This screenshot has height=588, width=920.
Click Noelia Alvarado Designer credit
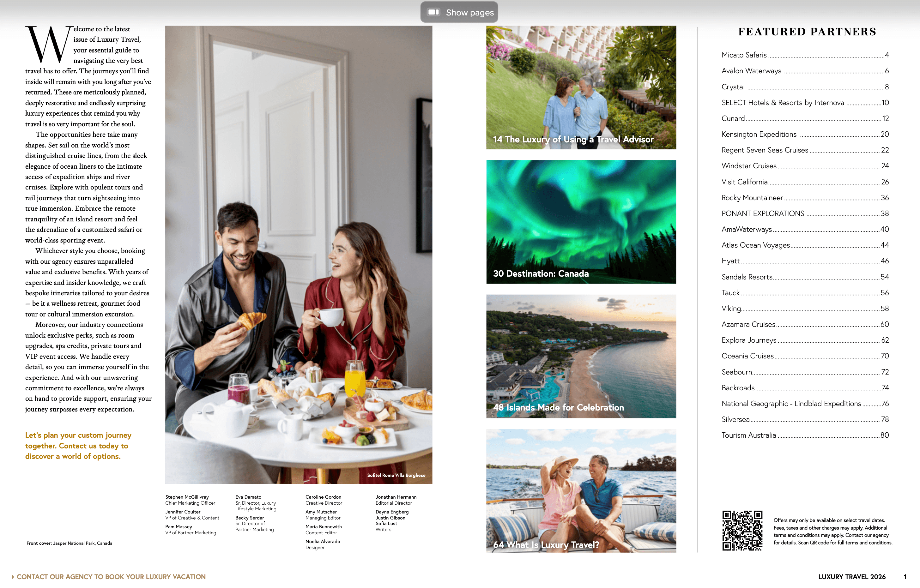(323, 544)
